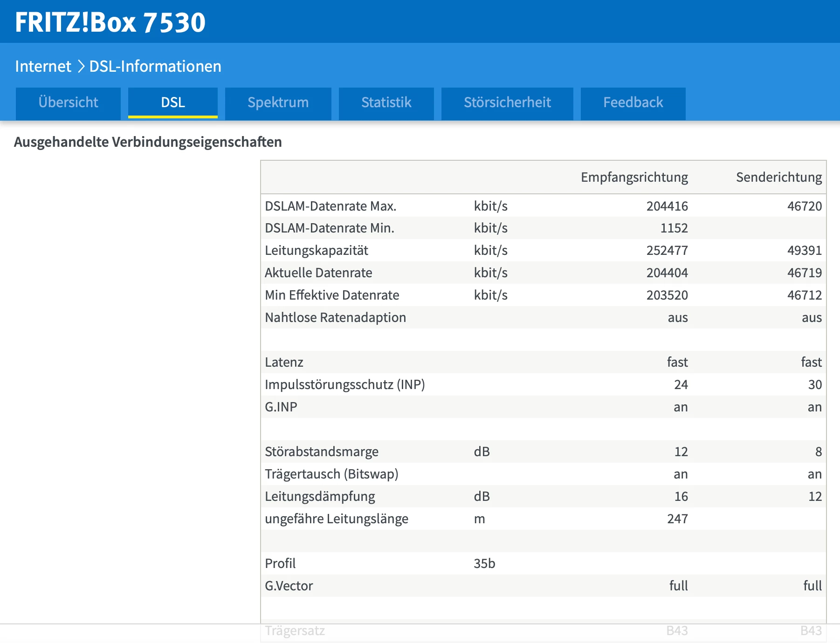Screen dimensions: 840x643
Task: Click the Störabstandsmarge row label
Action: pyautogui.click(x=322, y=451)
